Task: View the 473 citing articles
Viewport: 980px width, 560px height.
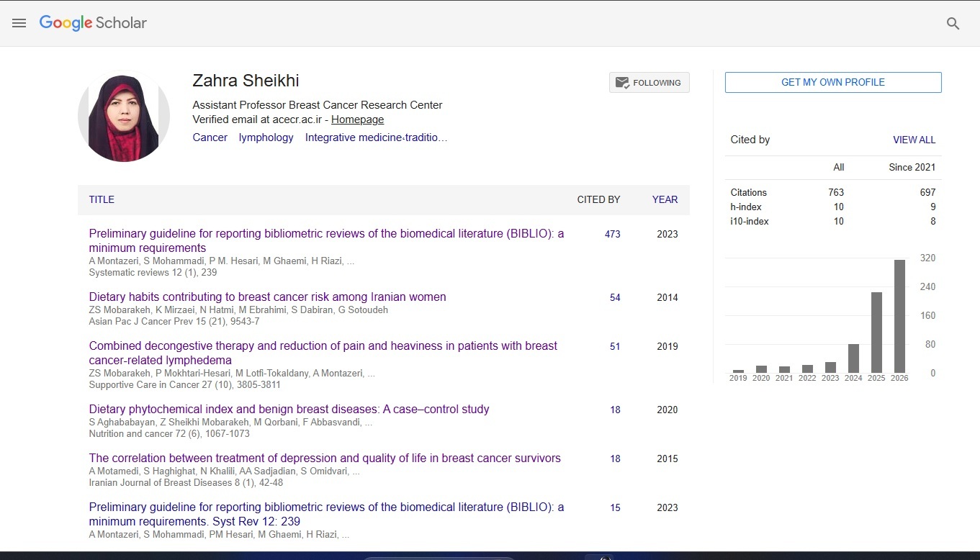Action: click(x=612, y=234)
